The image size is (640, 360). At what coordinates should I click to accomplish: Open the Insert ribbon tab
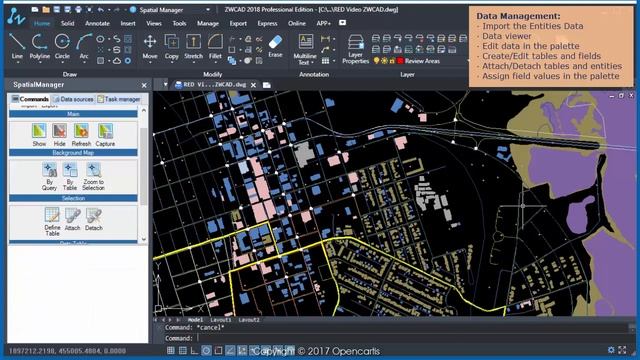(x=128, y=23)
